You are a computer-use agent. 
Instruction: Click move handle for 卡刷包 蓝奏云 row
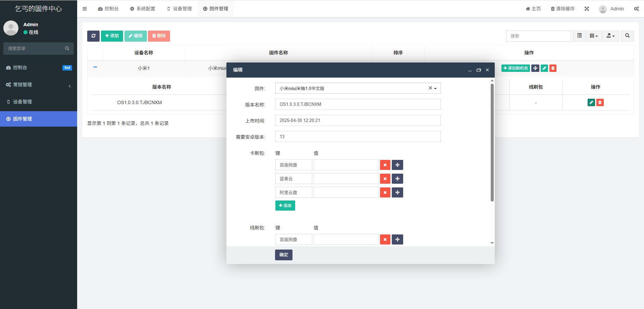[x=397, y=179]
